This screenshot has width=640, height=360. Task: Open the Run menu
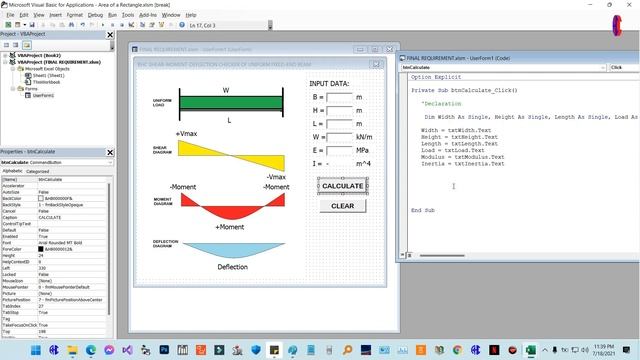(112, 15)
